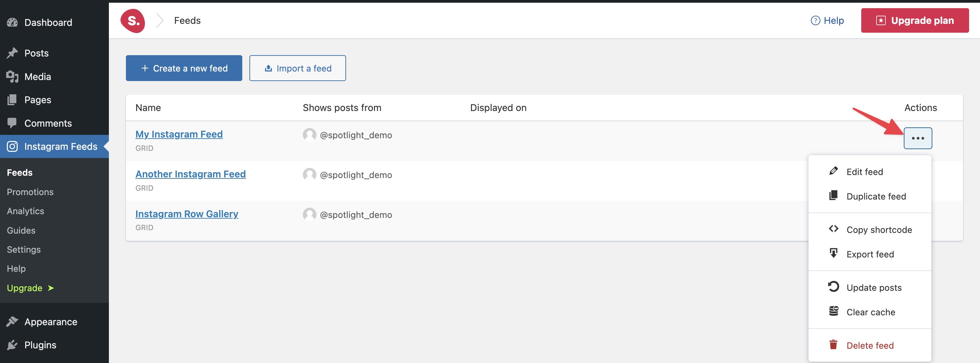Choose Duplicate feed menu entry
This screenshot has width=980, height=363.
point(869,196)
